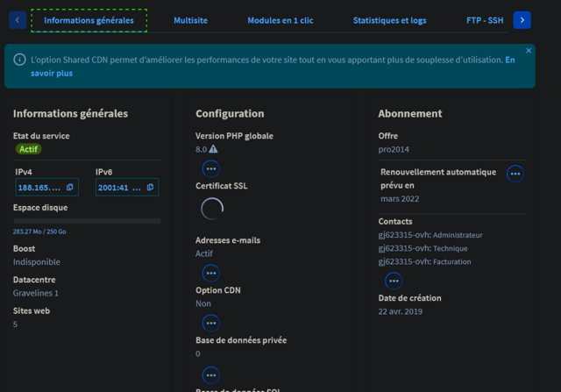The image size is (561, 392).
Task: Open the Contacts actions menu
Action: (x=394, y=281)
